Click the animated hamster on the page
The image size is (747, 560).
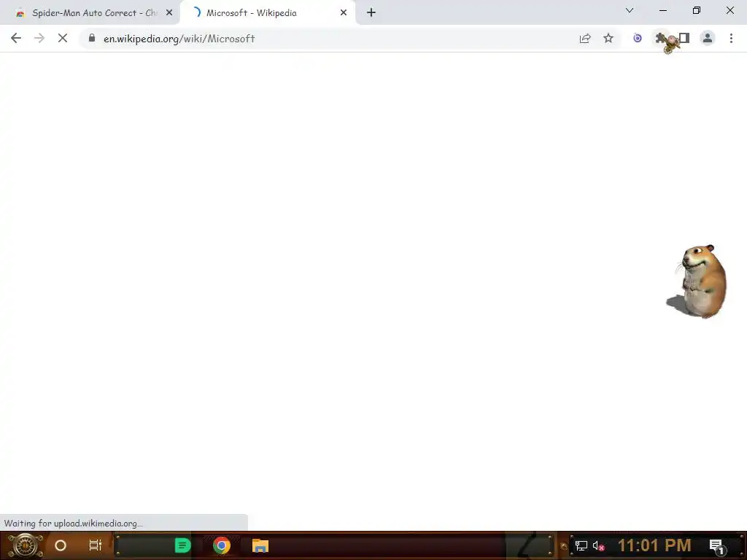[x=697, y=281]
